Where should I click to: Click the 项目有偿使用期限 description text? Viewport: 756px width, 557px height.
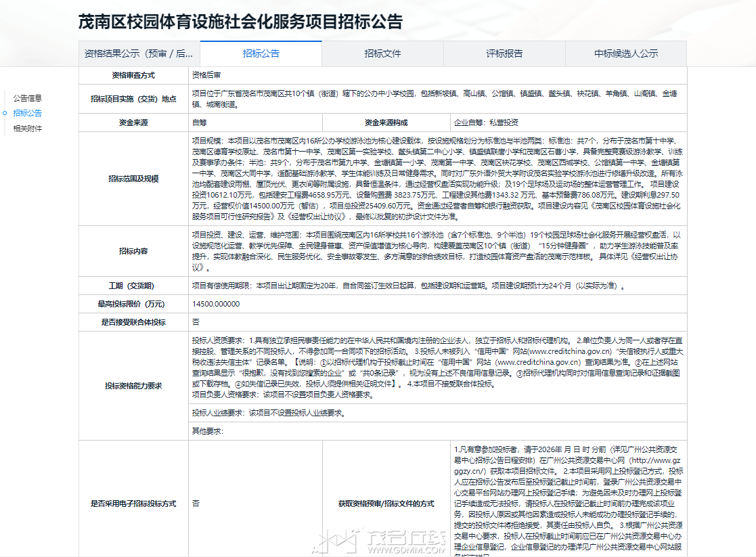click(x=409, y=286)
